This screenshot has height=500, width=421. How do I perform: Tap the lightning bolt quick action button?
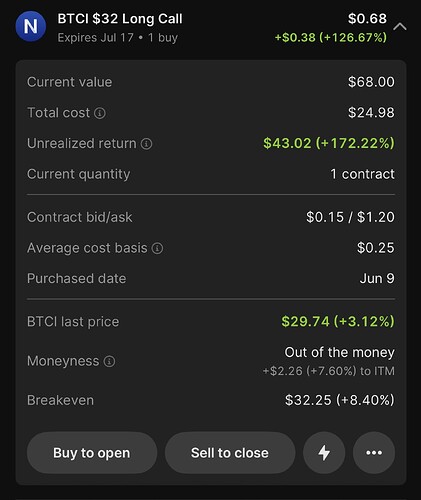click(x=324, y=453)
